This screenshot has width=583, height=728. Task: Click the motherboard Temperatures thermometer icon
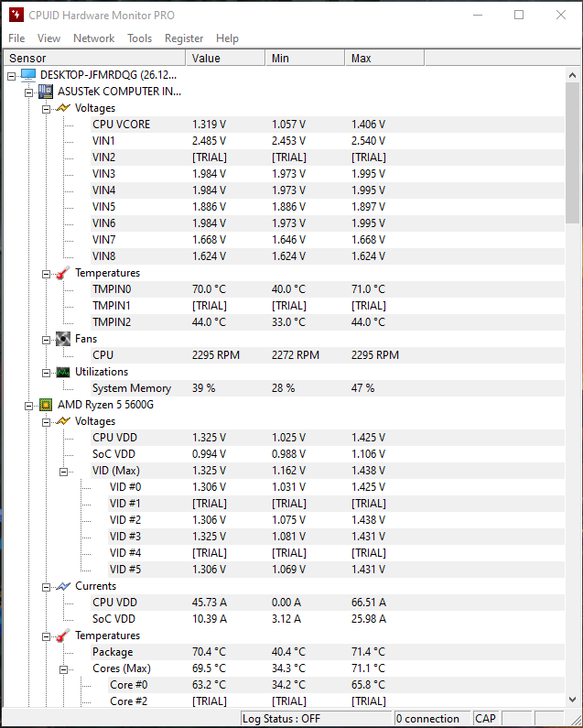[63, 273]
